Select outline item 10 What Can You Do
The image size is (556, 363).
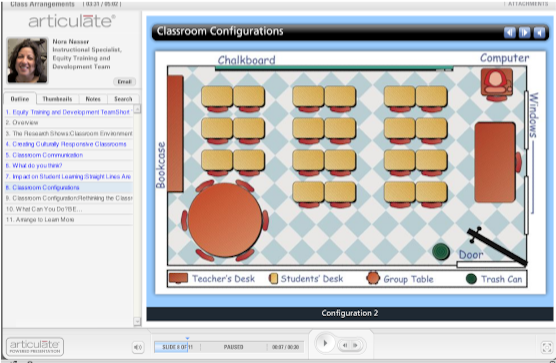68,209
